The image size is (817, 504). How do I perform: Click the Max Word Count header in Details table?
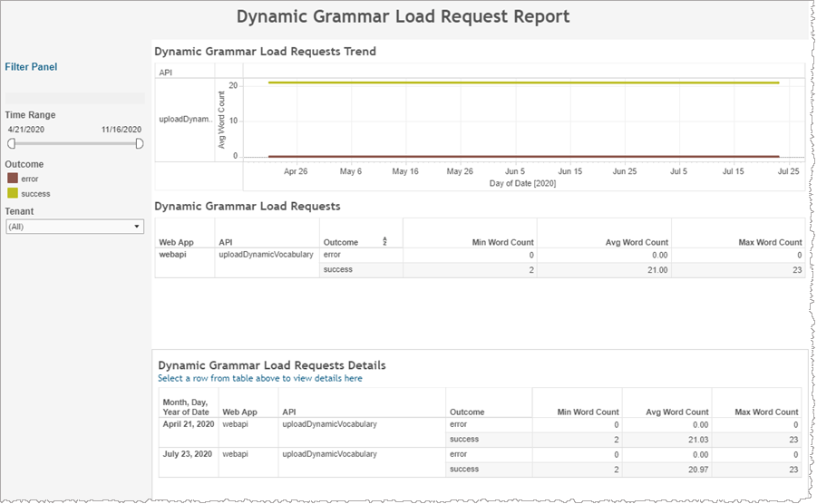766,412
